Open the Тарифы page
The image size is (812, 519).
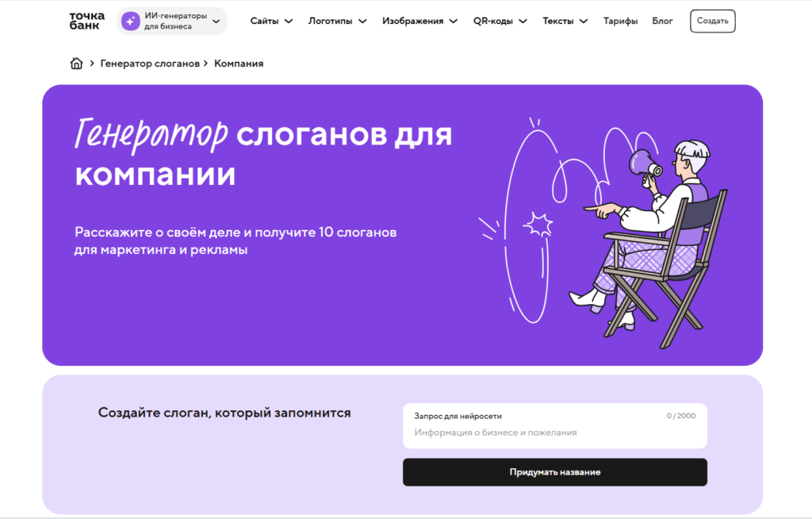pos(620,21)
